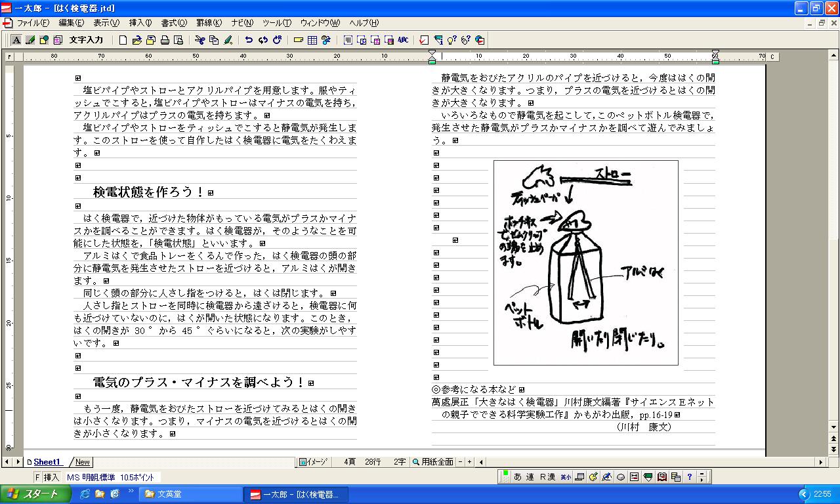Open the 罫線 menu

[209, 23]
